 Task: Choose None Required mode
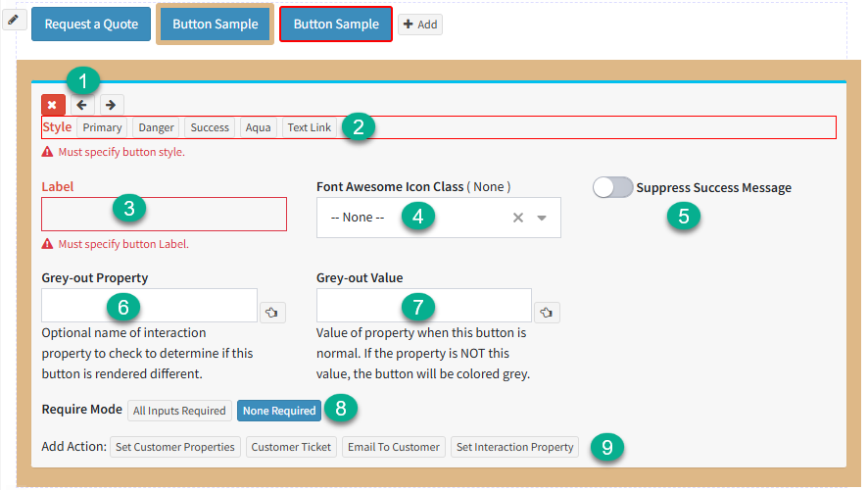click(279, 411)
